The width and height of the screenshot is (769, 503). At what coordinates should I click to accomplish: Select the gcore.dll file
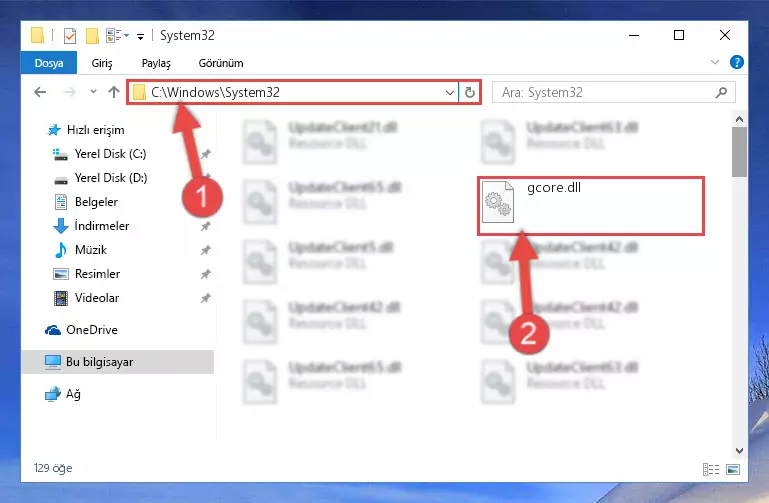click(590, 206)
